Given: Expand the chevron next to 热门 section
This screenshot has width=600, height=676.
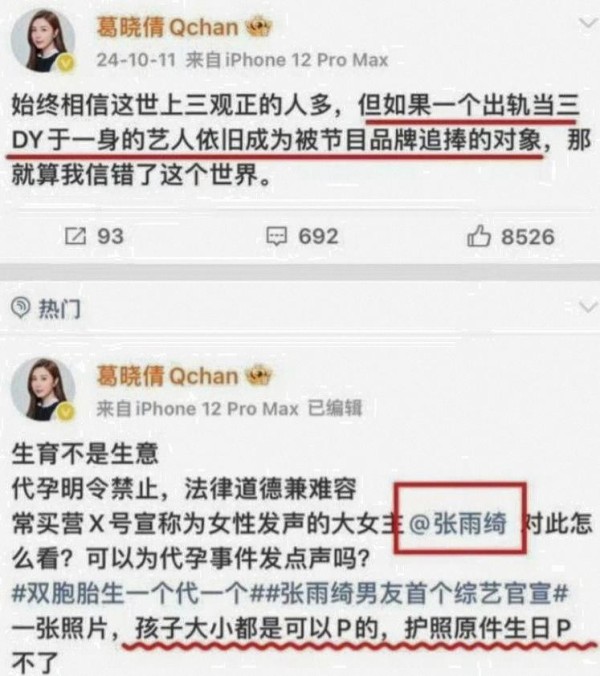Looking at the screenshot, I should 588,307.
